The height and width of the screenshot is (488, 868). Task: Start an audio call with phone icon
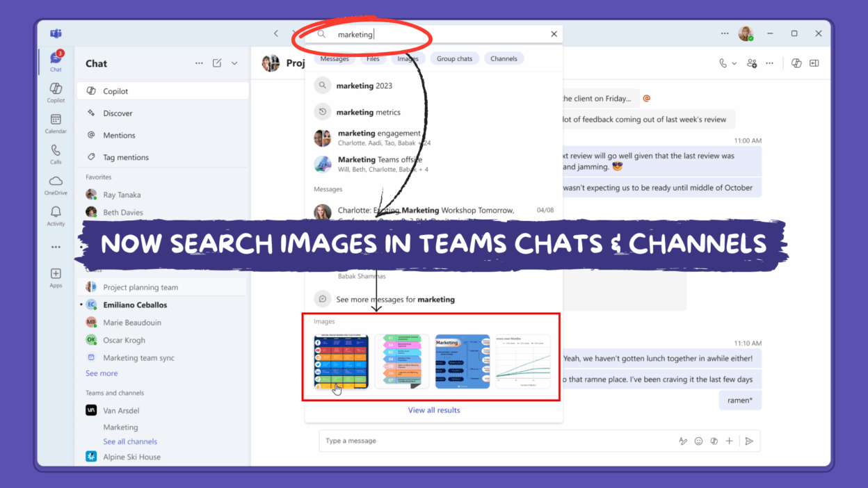(x=723, y=63)
